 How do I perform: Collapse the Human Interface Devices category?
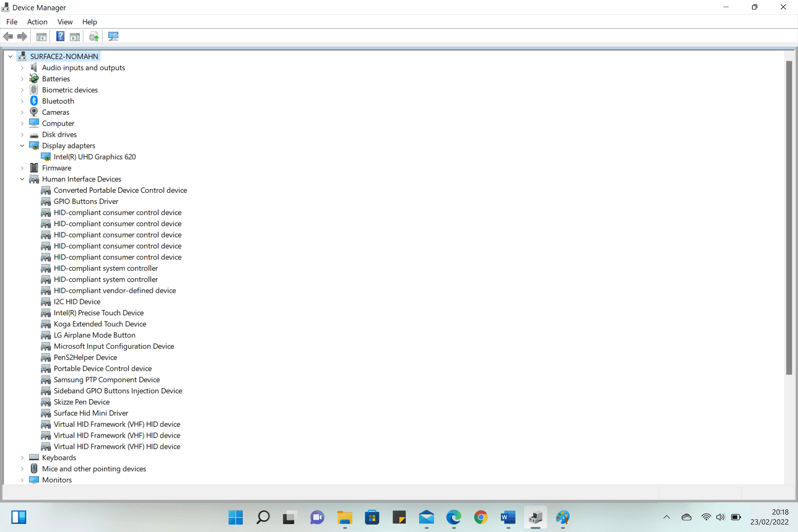[22, 179]
